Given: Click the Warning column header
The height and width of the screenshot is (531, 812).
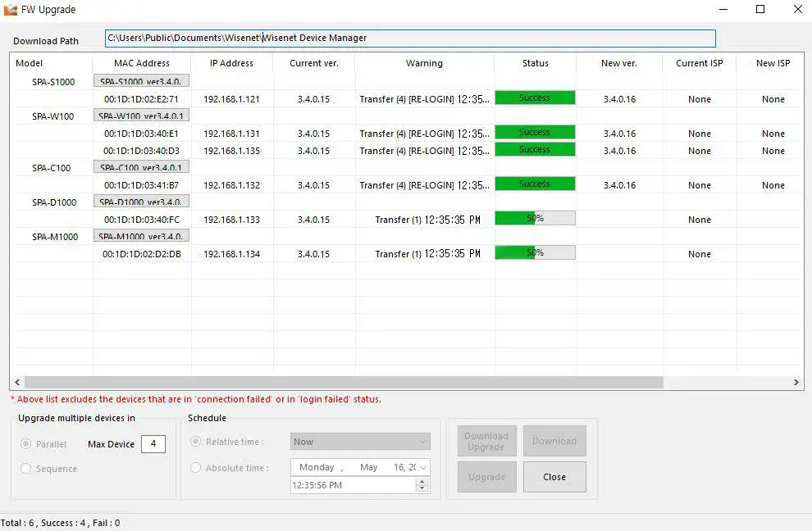Looking at the screenshot, I should (424, 63).
